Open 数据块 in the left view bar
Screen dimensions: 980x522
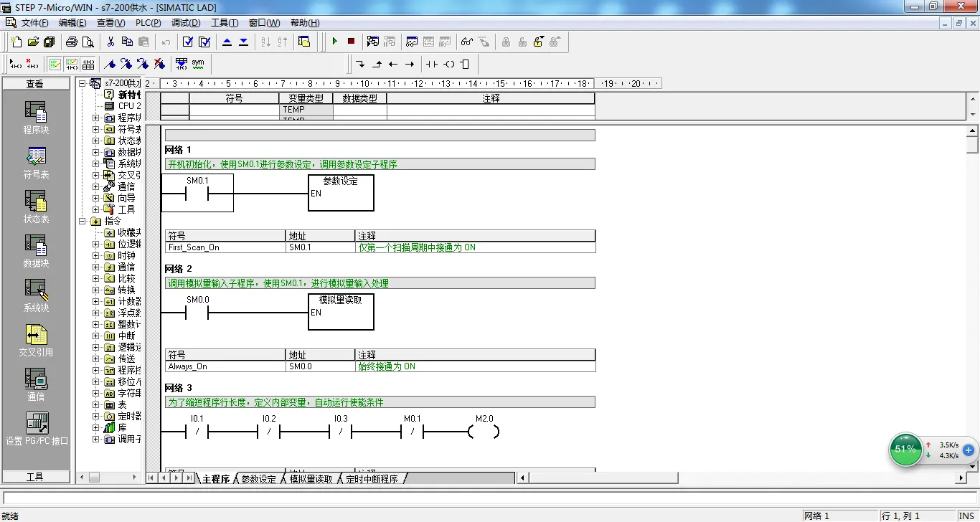pos(36,252)
